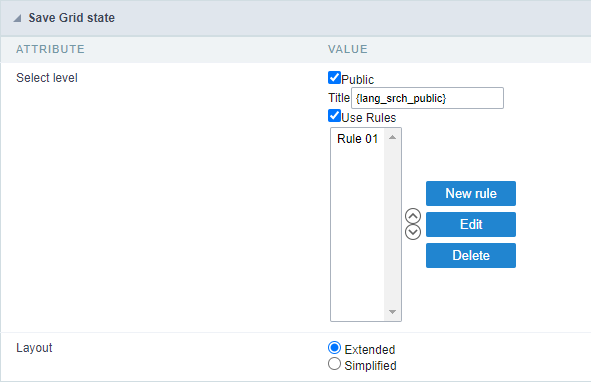Viewport: 591px width, 382px height.
Task: Click the Select level attribute label
Action: tap(47, 78)
